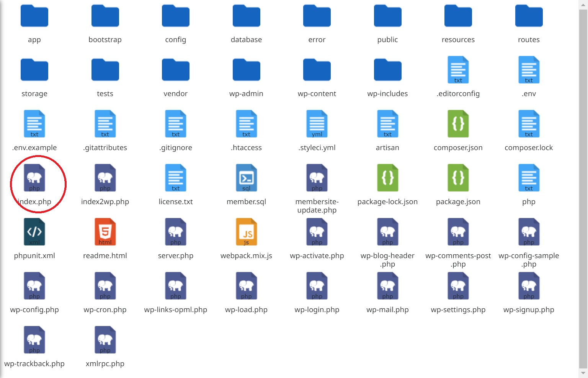Click the "readme.html" file name label
Image resolution: width=588 pixels, height=378 pixels.
[105, 255]
